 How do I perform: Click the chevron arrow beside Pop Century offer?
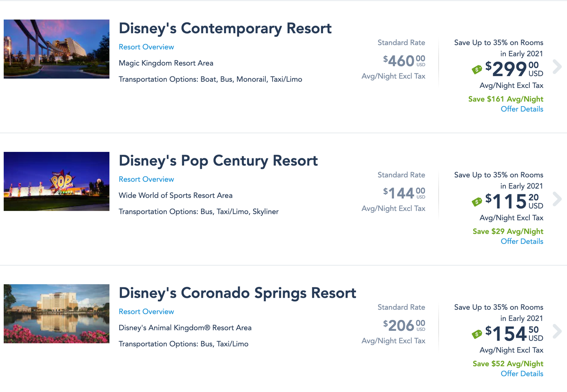(x=558, y=199)
